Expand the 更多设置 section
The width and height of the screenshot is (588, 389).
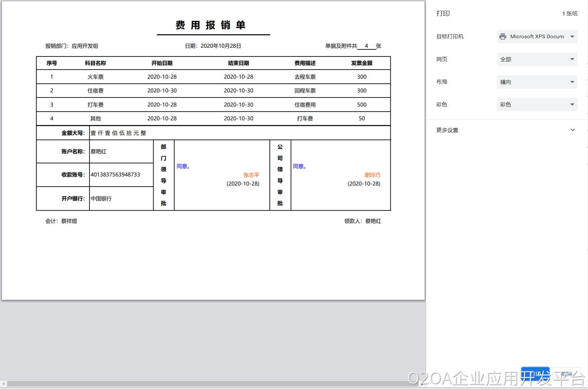point(447,130)
